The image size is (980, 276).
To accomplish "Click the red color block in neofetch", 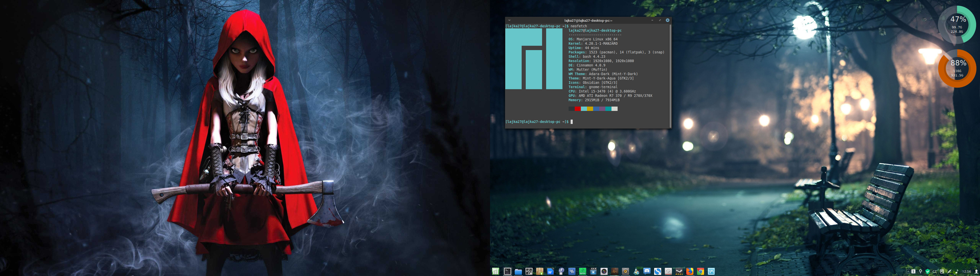I will [x=578, y=109].
